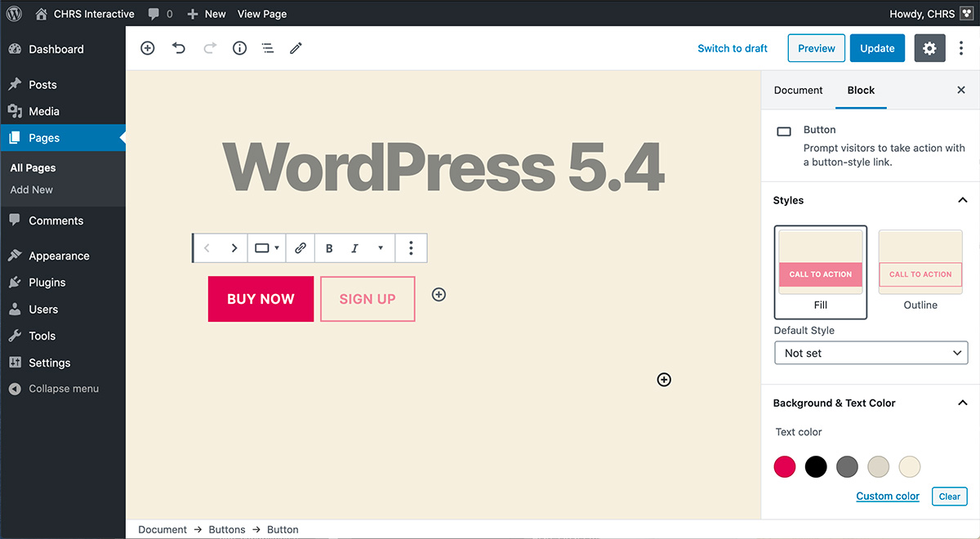Select the SIGN UP button block

tap(367, 299)
